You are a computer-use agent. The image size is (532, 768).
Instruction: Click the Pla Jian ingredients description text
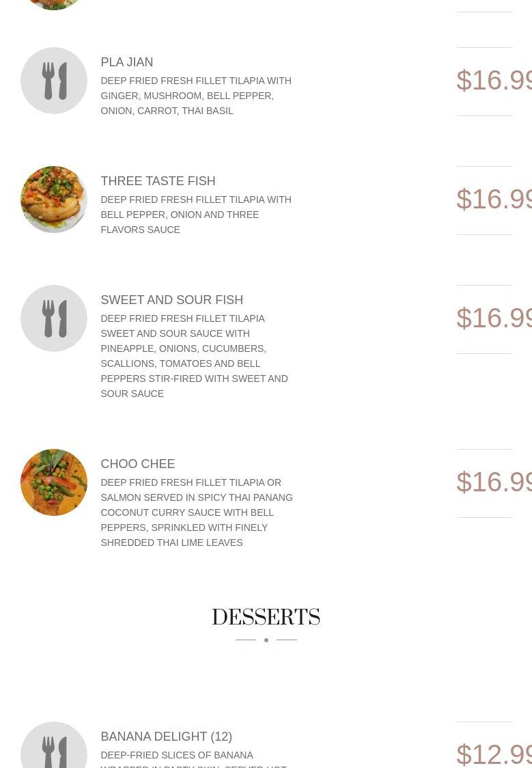click(x=196, y=96)
